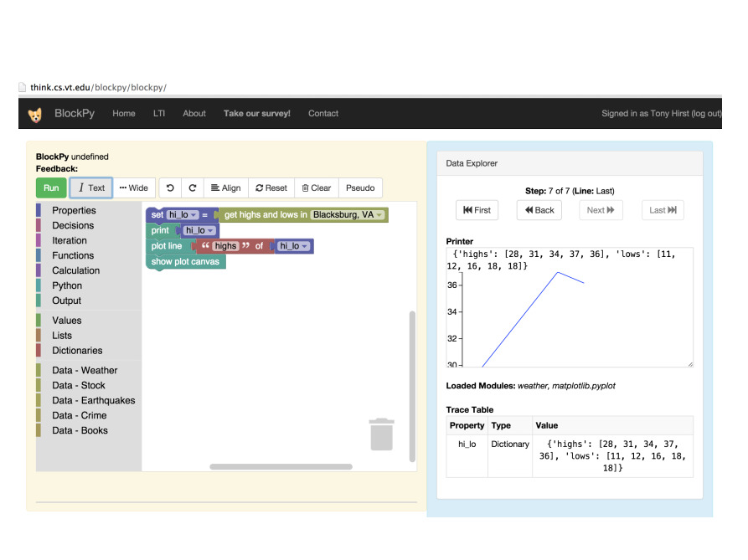Step Back in the Data Explorer

(x=539, y=210)
